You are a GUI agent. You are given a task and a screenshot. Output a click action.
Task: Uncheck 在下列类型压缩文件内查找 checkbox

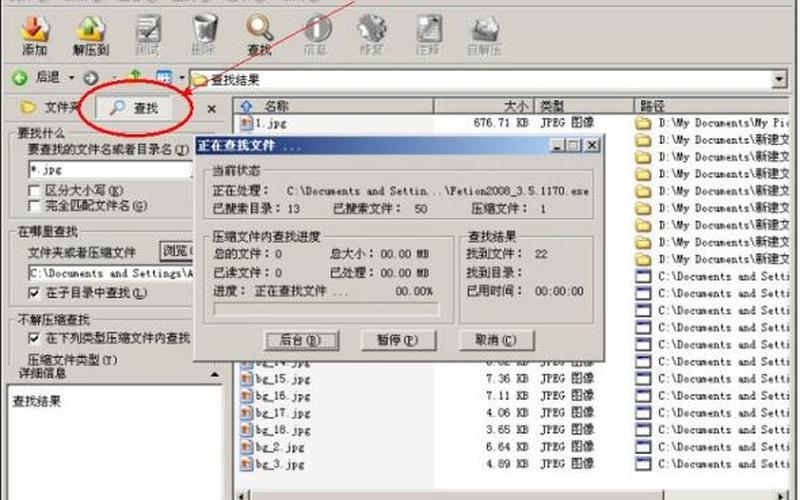[34, 338]
